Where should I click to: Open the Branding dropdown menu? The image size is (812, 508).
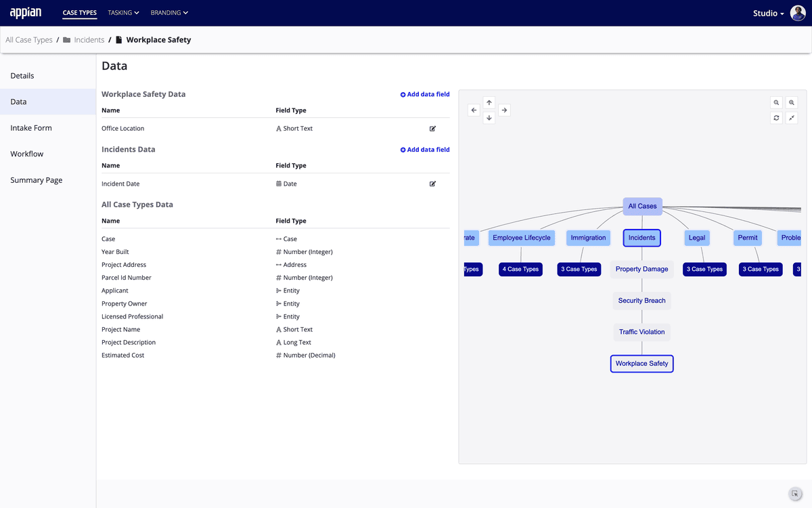click(169, 13)
